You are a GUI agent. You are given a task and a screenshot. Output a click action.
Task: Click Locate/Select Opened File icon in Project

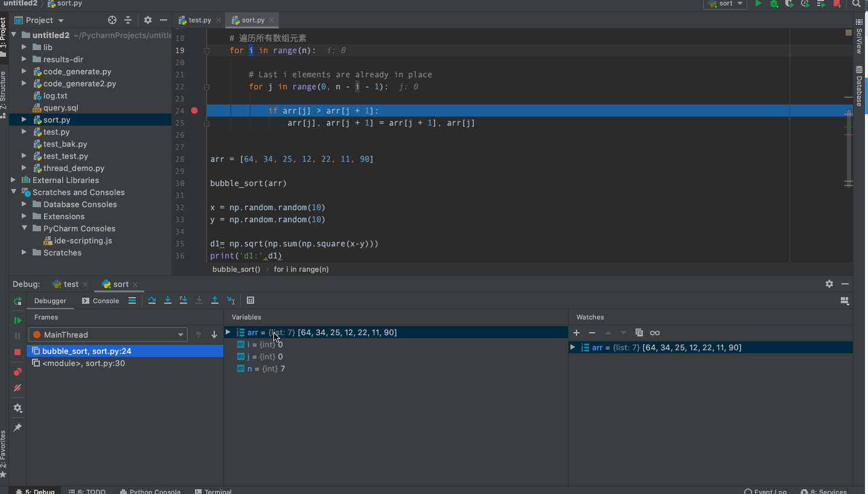112,20
